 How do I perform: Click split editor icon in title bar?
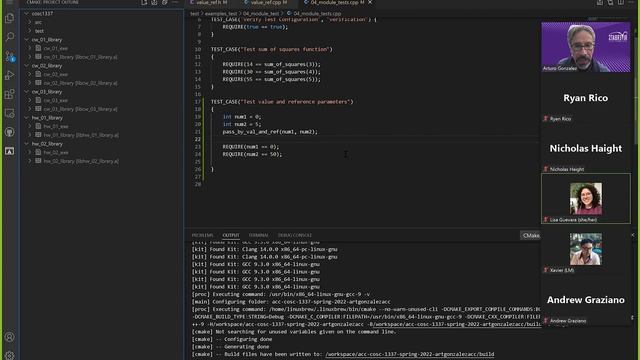click(x=620, y=2)
